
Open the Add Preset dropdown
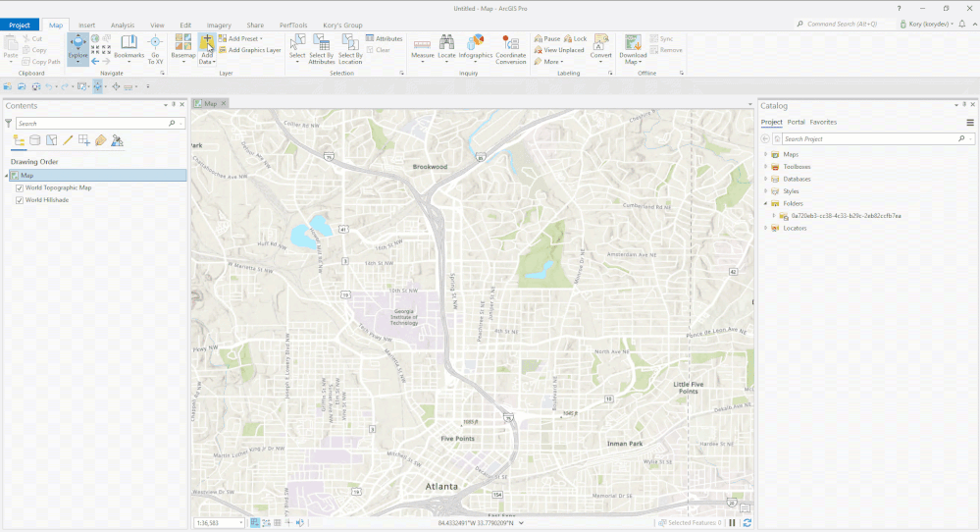261,38
